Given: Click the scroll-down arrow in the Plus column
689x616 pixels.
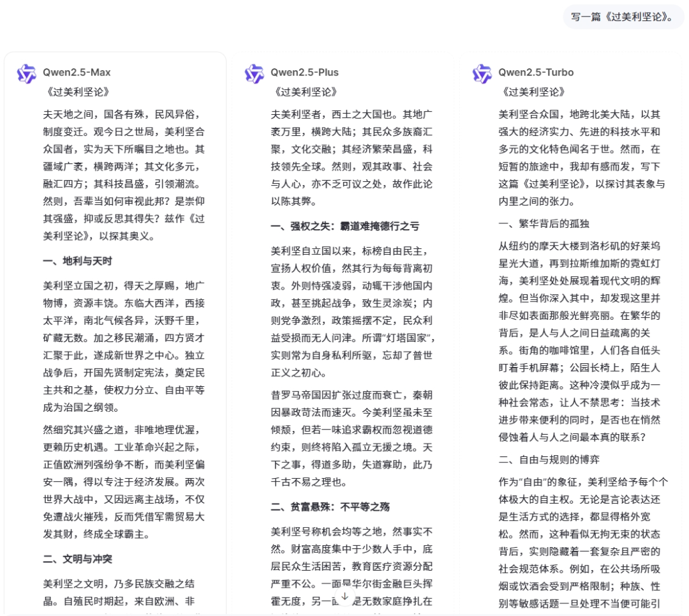Looking at the screenshot, I should coord(344,595).
